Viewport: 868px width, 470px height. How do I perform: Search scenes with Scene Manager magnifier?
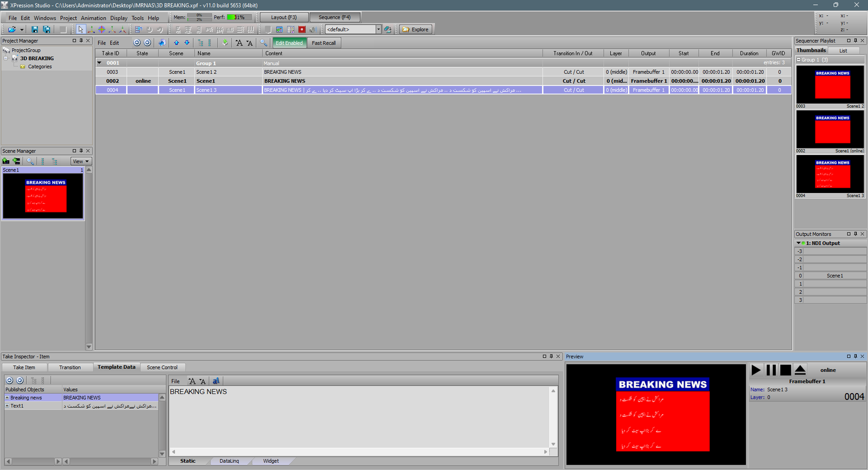[30, 161]
